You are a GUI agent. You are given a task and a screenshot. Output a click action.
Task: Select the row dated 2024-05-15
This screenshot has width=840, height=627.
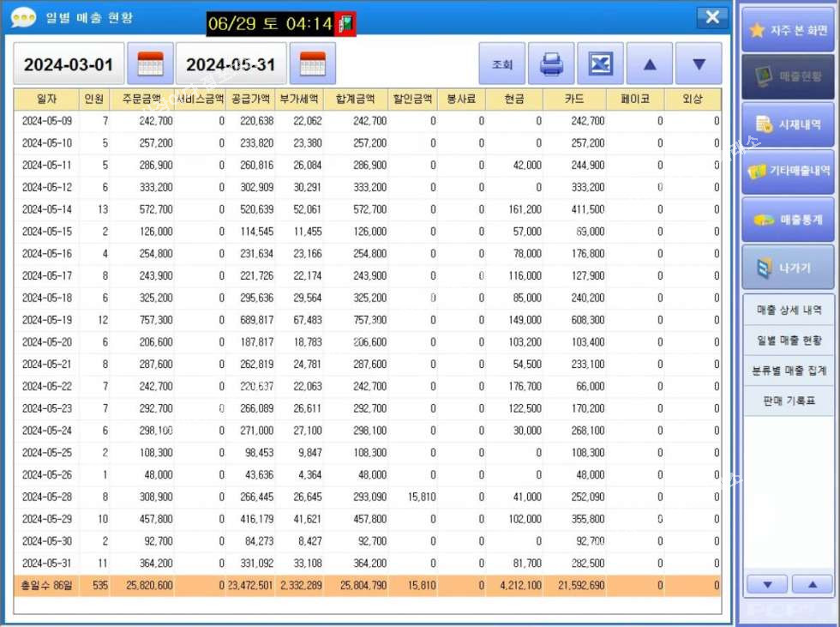(368, 232)
